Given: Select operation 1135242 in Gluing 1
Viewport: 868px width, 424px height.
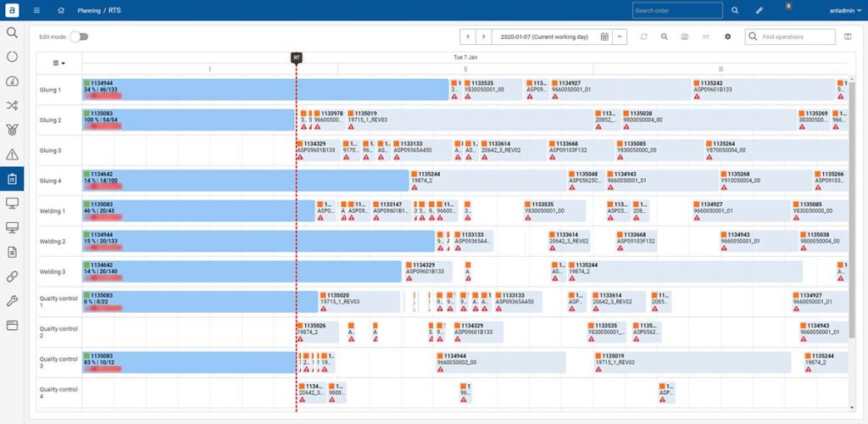Looking at the screenshot, I should coord(764,90).
